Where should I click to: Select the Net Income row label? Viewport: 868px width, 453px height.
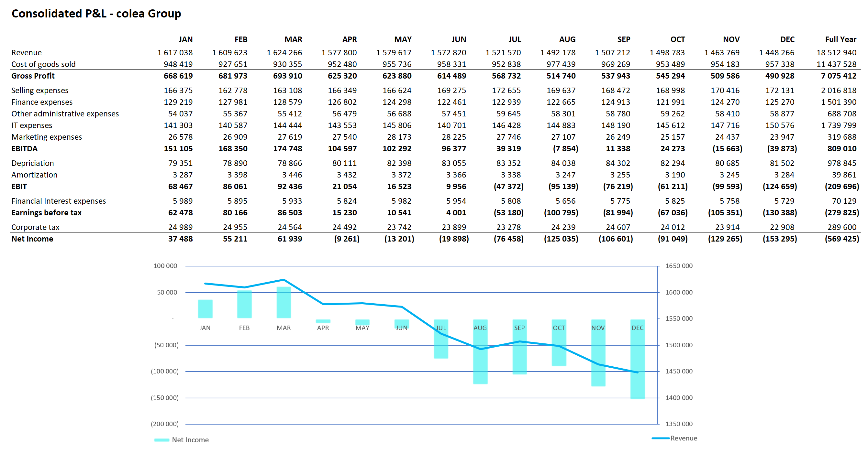[x=32, y=239]
